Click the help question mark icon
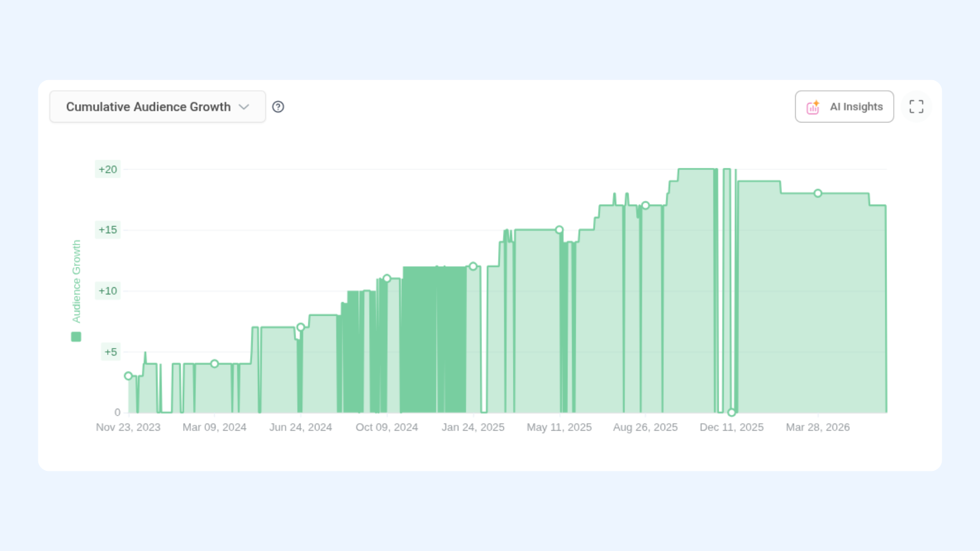The height and width of the screenshot is (551, 980). tap(278, 107)
